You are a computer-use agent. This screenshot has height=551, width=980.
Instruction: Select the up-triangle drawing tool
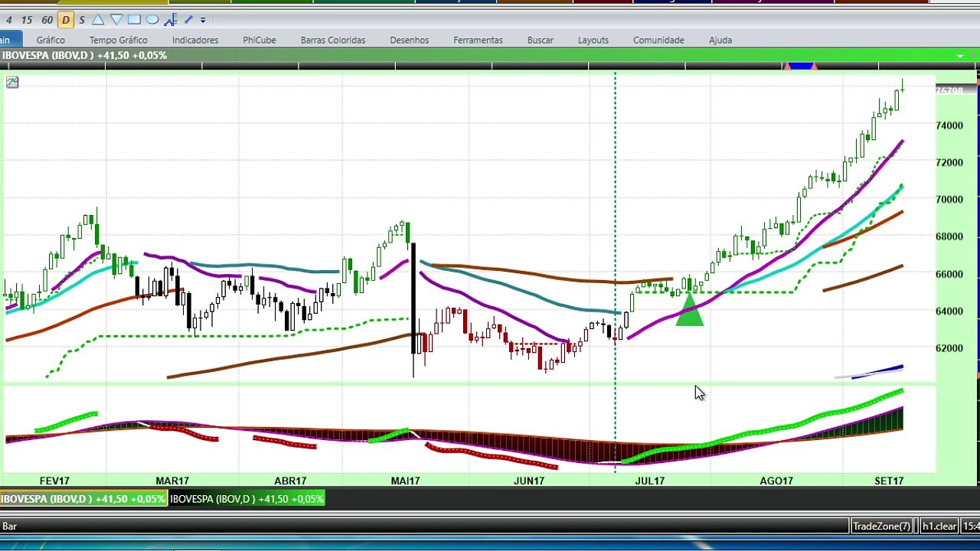pos(98,20)
